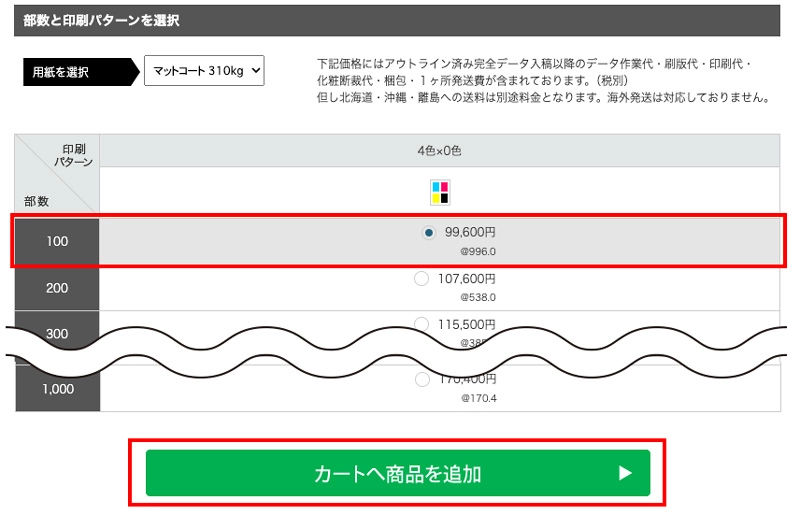The height and width of the screenshot is (515, 800).
Task: Click the CMYK four-color ink icon
Action: pos(440,192)
